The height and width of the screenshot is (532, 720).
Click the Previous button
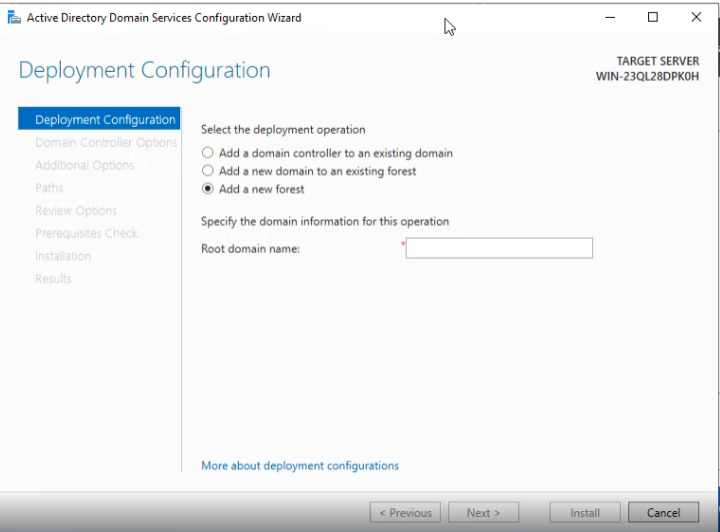[x=405, y=512]
